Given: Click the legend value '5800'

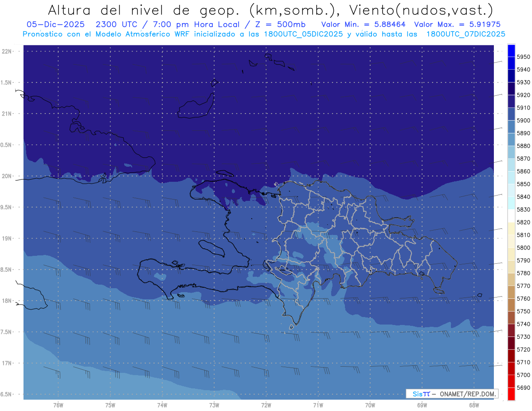Looking at the screenshot, I should coord(523,247).
